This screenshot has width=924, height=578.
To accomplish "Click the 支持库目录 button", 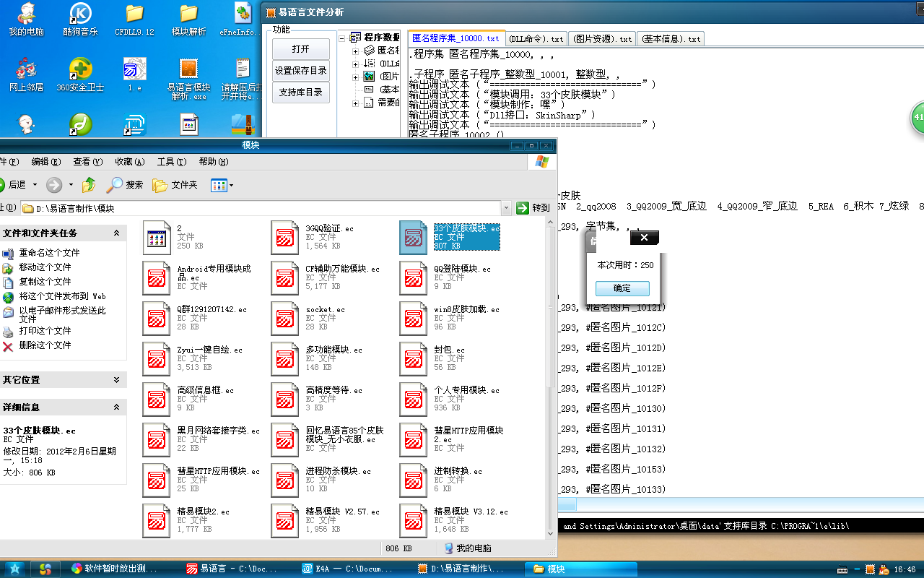I will point(300,92).
